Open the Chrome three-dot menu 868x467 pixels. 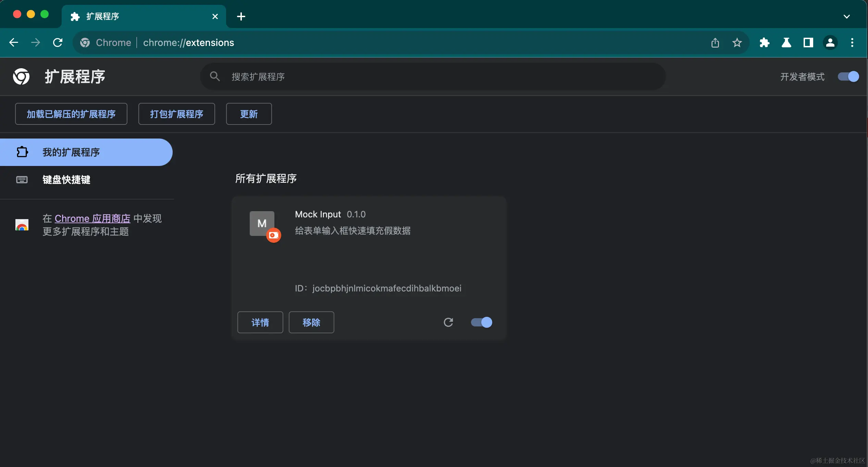click(x=852, y=43)
